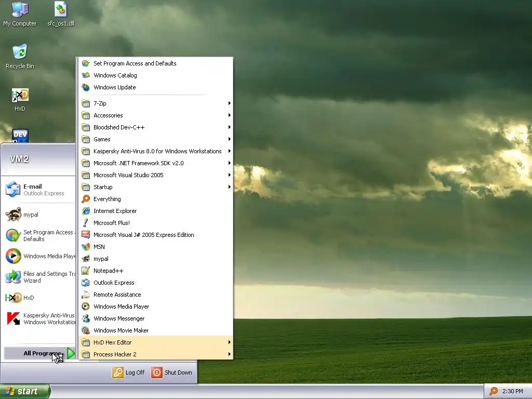Click the Windows Media Player icon in programs list
532x399 pixels.
pos(86,307)
